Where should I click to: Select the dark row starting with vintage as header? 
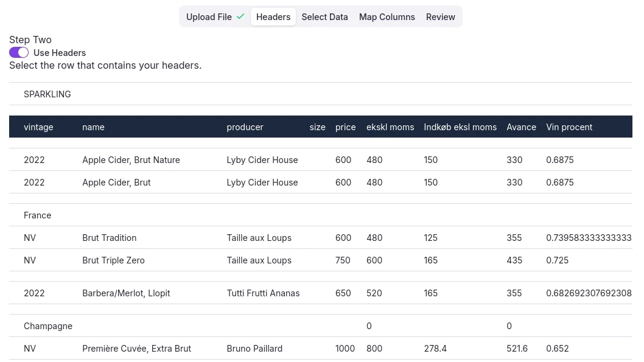point(321,127)
